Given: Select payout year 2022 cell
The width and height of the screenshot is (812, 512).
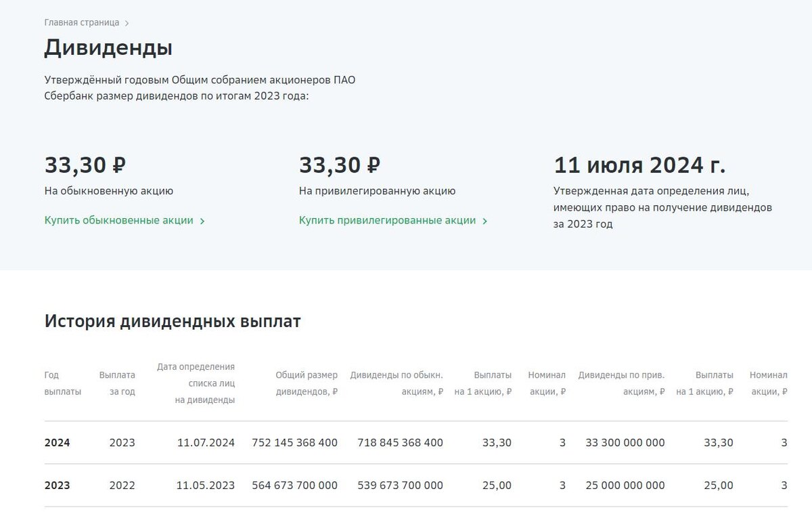Looking at the screenshot, I should (122, 486).
